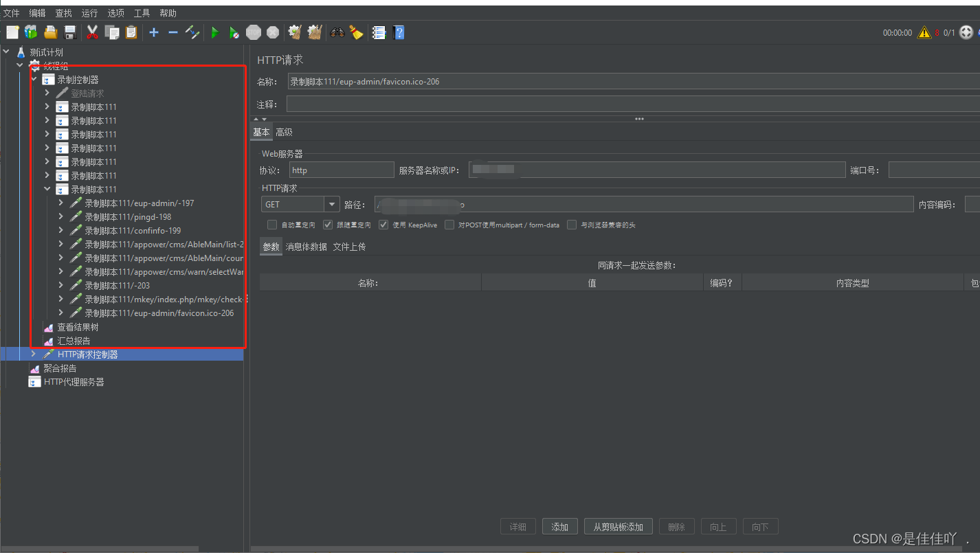The height and width of the screenshot is (553, 980).
Task: Uncheck the 跟随重定向 checkbox
Action: pyautogui.click(x=328, y=225)
